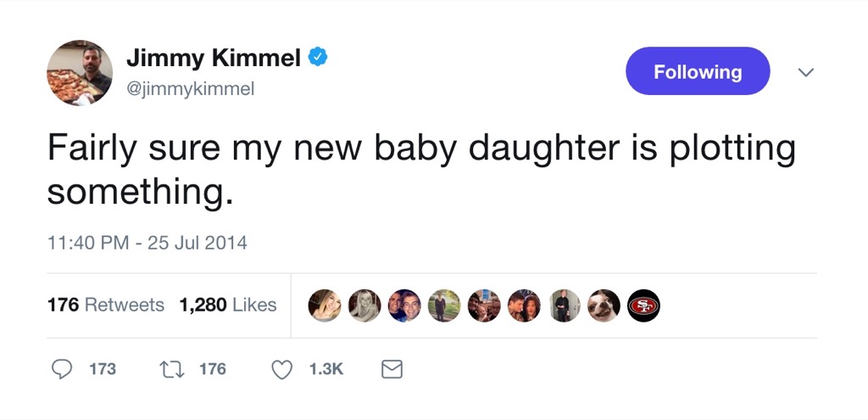Viewport: 868px width, 420px height.
Task: Open the second blonde liker avatar
Action: click(364, 305)
